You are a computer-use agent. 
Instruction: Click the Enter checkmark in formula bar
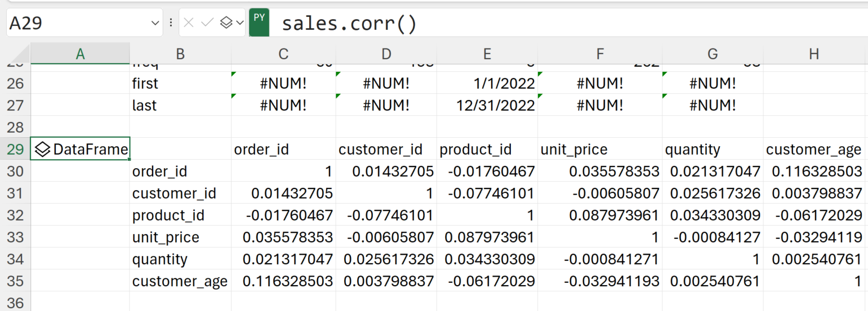pyautogui.click(x=207, y=23)
